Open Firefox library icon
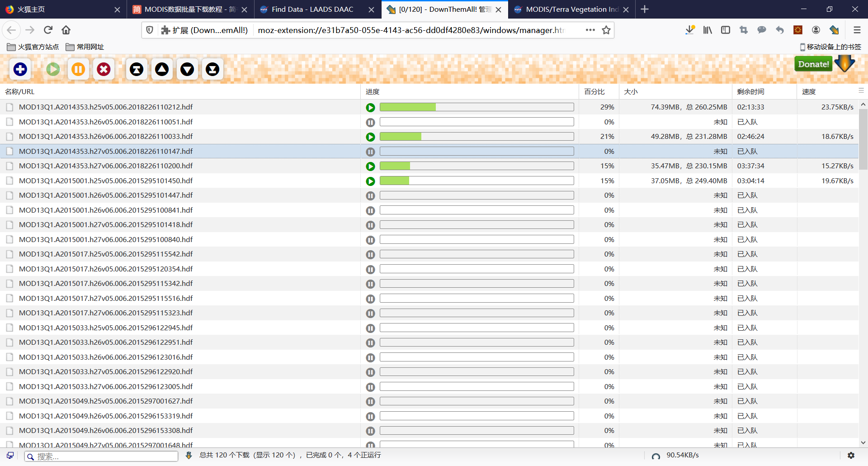This screenshot has height=466, width=868. click(708, 30)
